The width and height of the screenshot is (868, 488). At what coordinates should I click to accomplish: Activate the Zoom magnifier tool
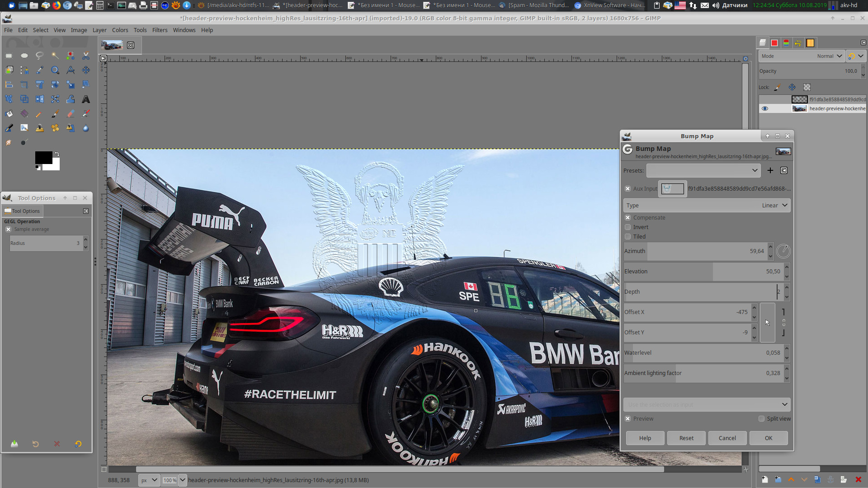(x=55, y=70)
